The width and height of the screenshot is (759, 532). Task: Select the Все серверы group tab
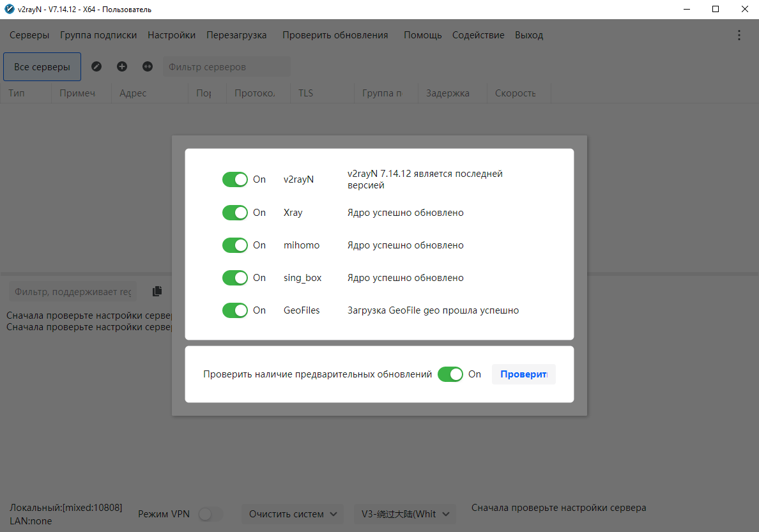pyautogui.click(x=42, y=66)
